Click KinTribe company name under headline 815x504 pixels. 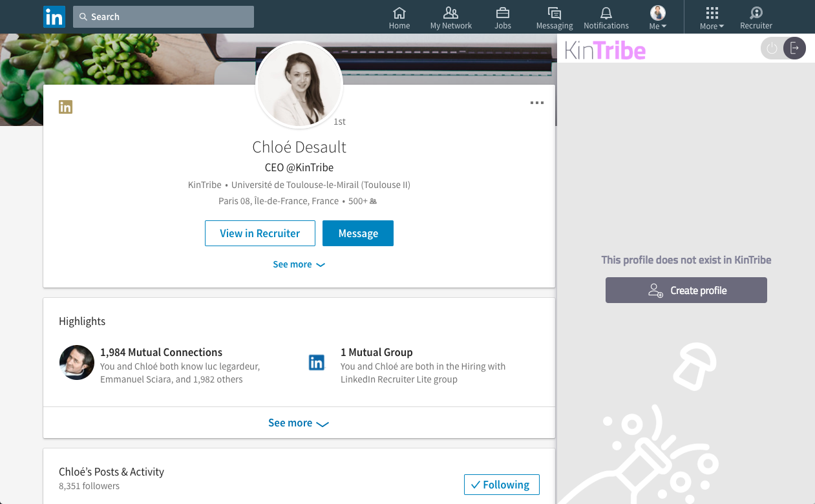tap(205, 185)
